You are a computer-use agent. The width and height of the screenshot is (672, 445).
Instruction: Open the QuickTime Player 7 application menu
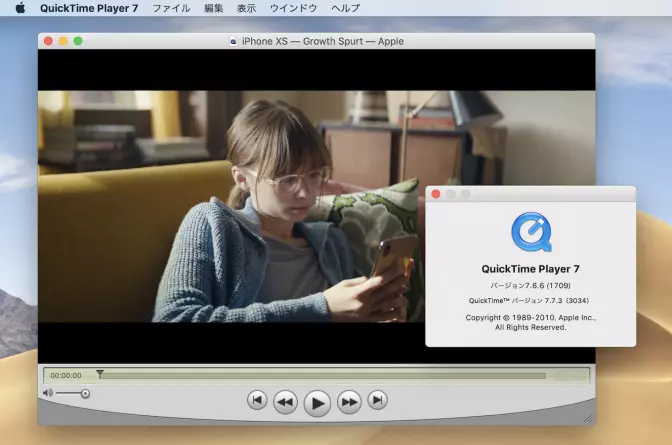89,8
